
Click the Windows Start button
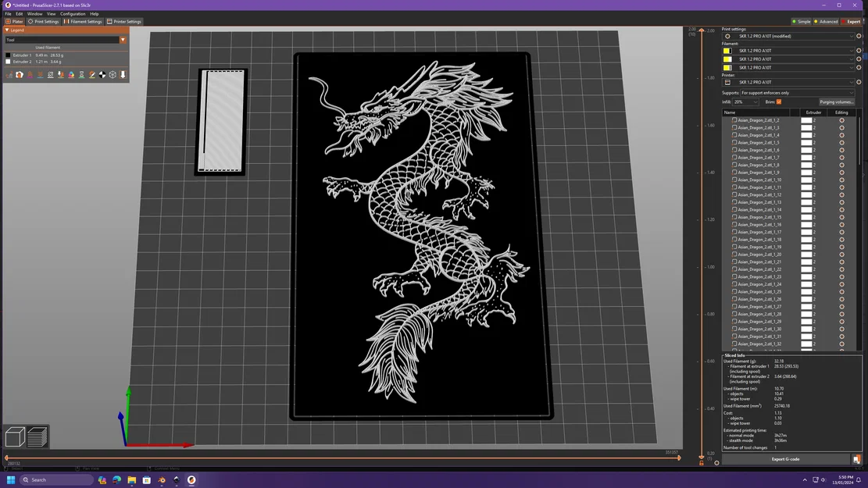[10, 479]
